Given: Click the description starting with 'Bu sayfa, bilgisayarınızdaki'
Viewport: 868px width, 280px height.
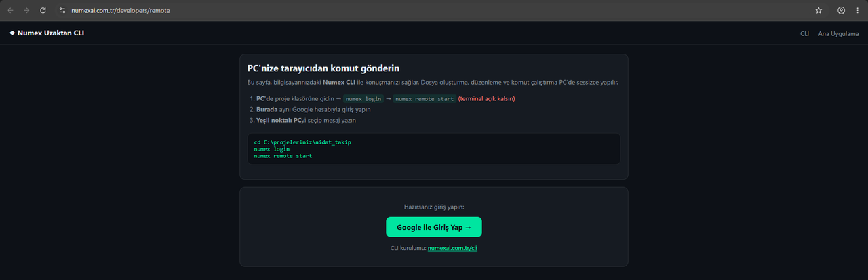Looking at the screenshot, I should point(433,83).
